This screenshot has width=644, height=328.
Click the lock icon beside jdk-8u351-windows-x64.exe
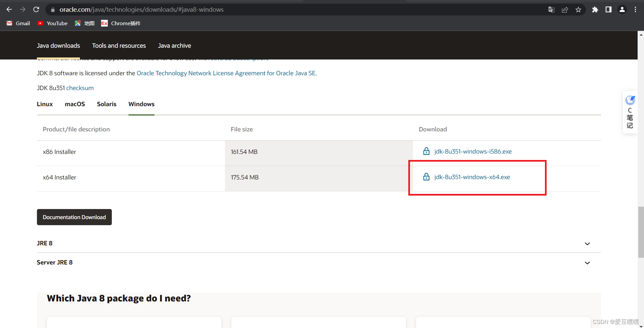pos(426,177)
